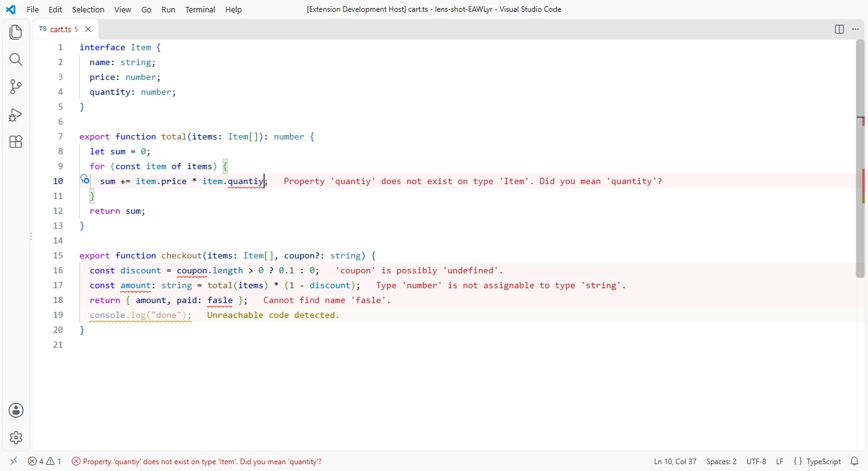
Task: Click the lightbulb code action on line 10
Action: click(85, 179)
